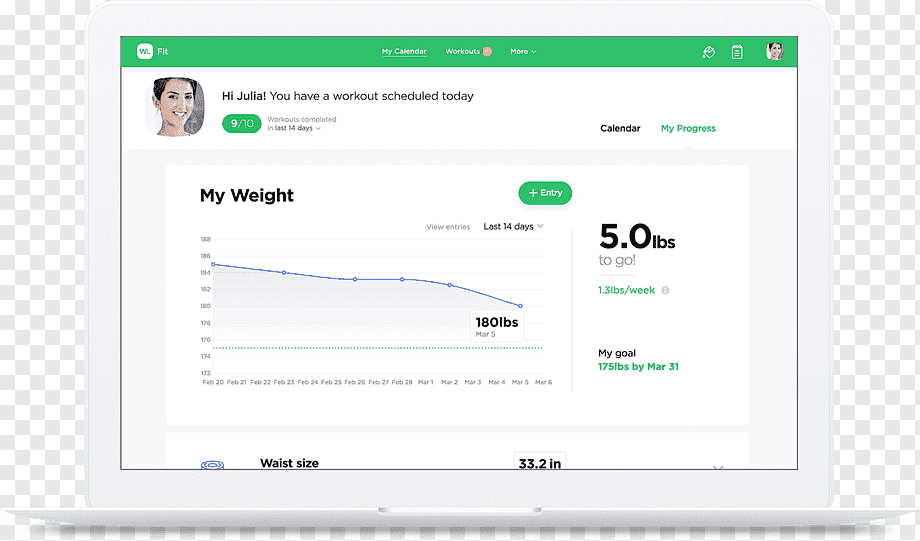Open the Workouts navigation item
Image resolution: width=920 pixels, height=541 pixels.
pyautogui.click(x=462, y=52)
